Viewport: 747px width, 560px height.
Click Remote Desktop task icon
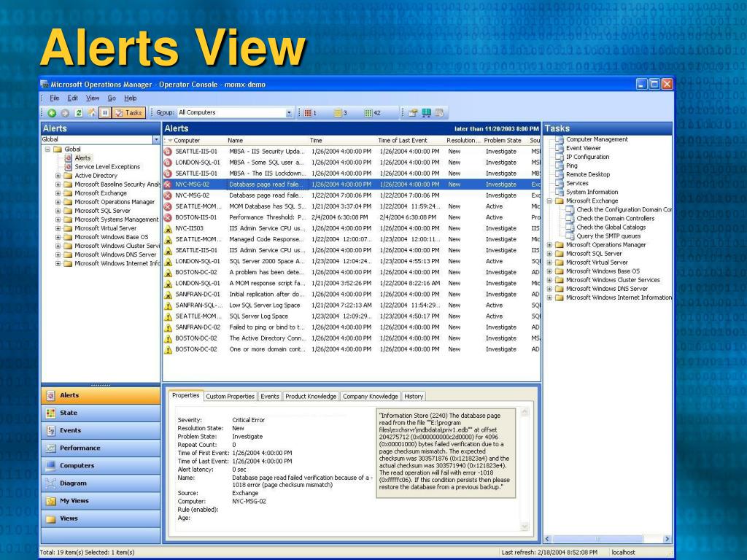[560, 174]
